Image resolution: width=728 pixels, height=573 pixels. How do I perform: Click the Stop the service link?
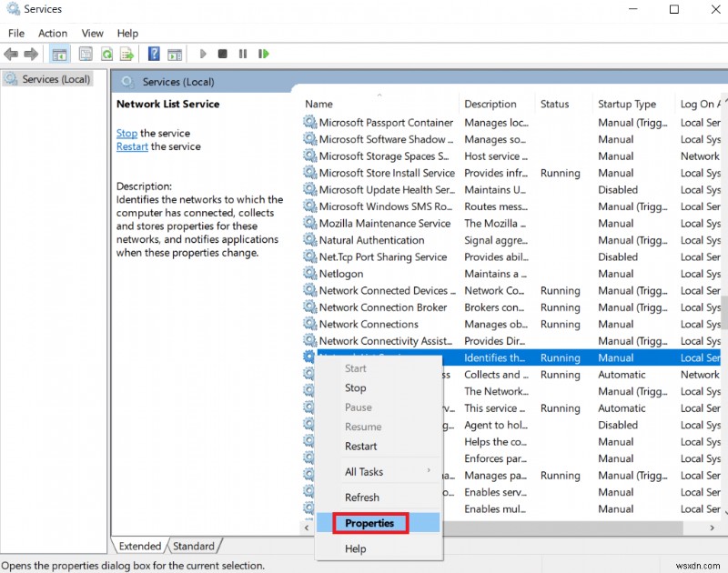126,133
